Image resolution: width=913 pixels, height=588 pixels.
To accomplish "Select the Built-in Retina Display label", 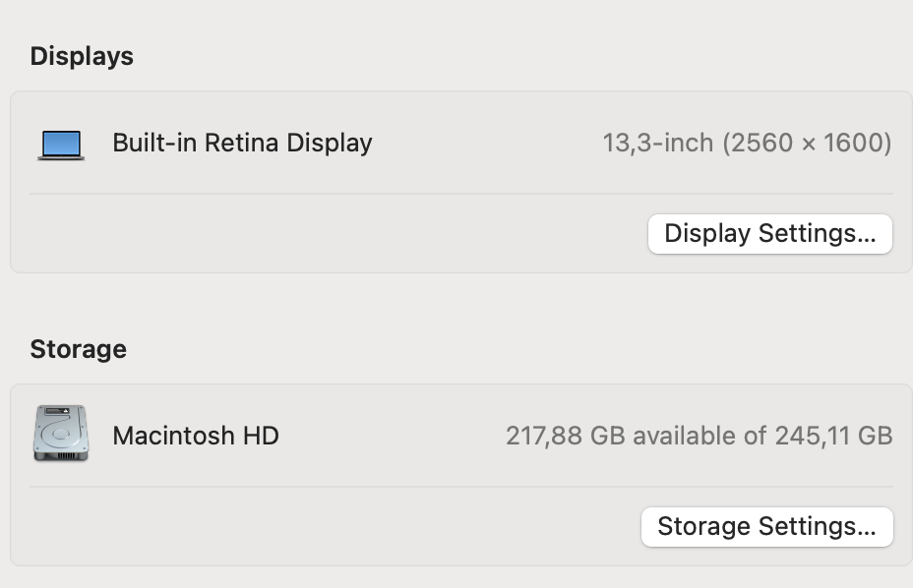I will point(242,143).
